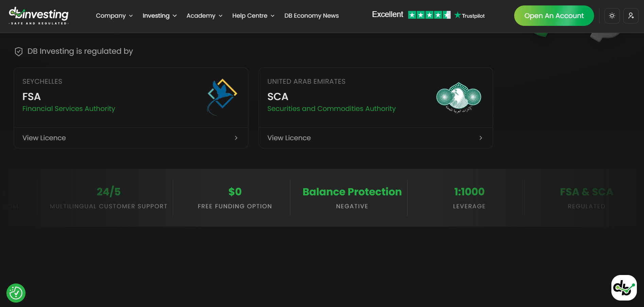Toggle the light/dark theme sun icon

pyautogui.click(x=612, y=16)
